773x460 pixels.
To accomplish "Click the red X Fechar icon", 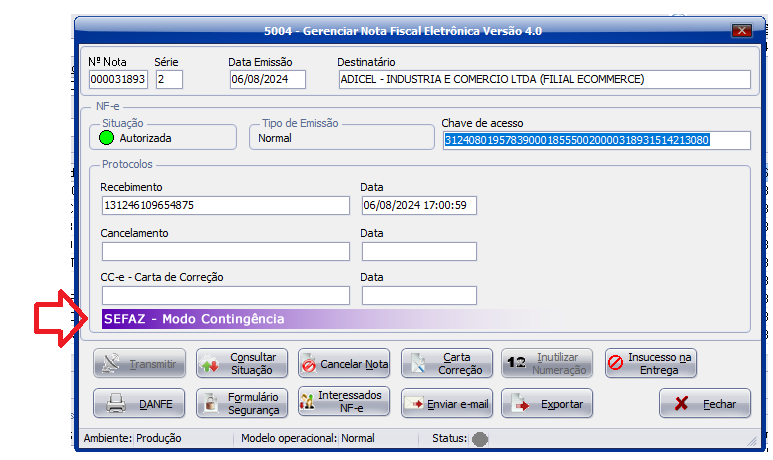I will (682, 404).
